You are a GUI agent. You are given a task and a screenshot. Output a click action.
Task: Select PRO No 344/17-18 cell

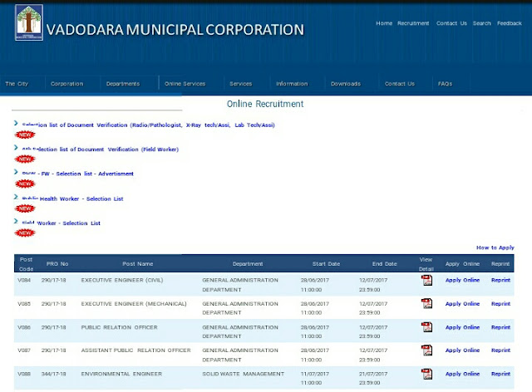tap(53, 374)
